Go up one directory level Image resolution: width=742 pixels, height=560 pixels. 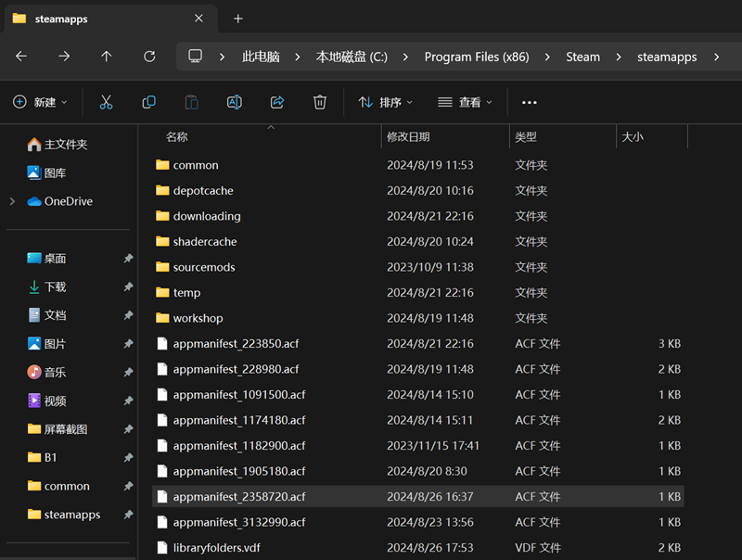coord(107,57)
